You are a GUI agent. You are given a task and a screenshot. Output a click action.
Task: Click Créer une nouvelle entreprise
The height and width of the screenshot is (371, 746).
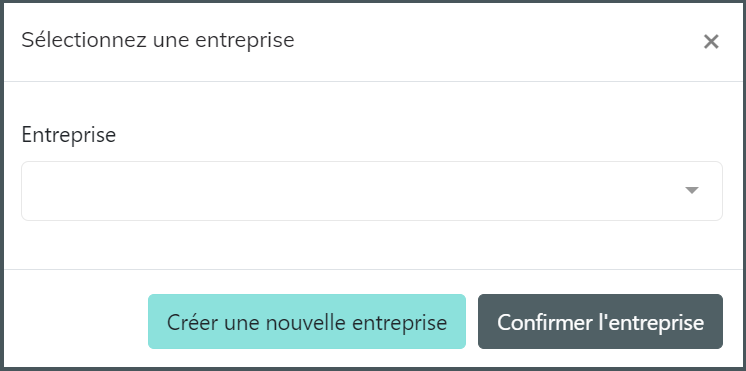coord(307,322)
